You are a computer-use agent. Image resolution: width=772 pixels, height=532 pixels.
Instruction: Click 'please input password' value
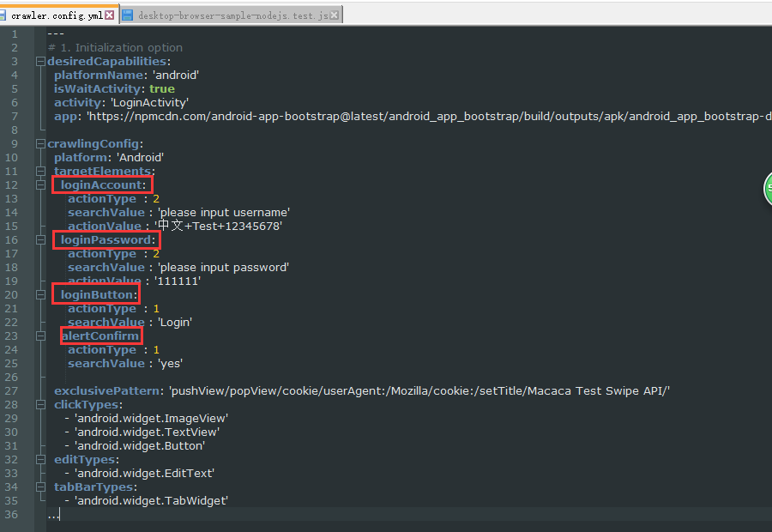click(223, 268)
